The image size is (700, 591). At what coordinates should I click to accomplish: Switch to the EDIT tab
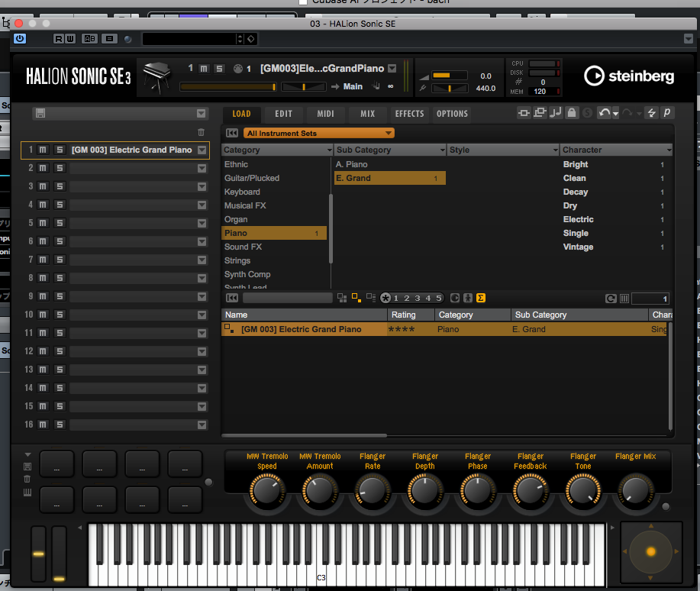(x=283, y=114)
